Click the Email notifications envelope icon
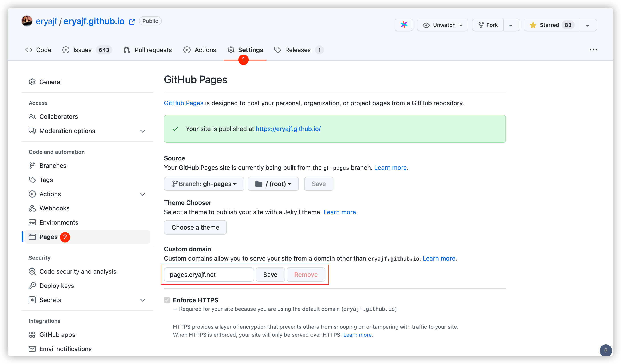This screenshot has width=621, height=364. point(32,349)
